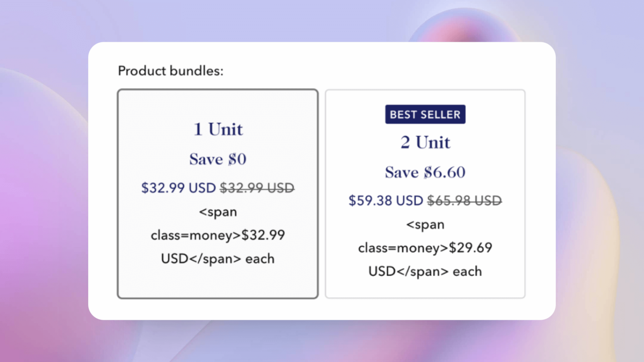Click the "Save $0" label
Viewport: 644px width, 362px height.
pyautogui.click(x=218, y=159)
